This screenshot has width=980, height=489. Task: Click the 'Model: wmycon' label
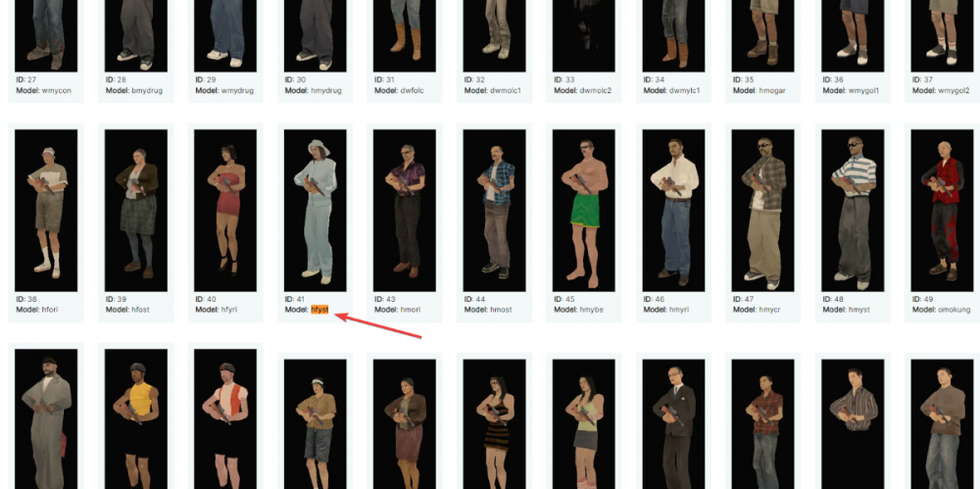44,90
